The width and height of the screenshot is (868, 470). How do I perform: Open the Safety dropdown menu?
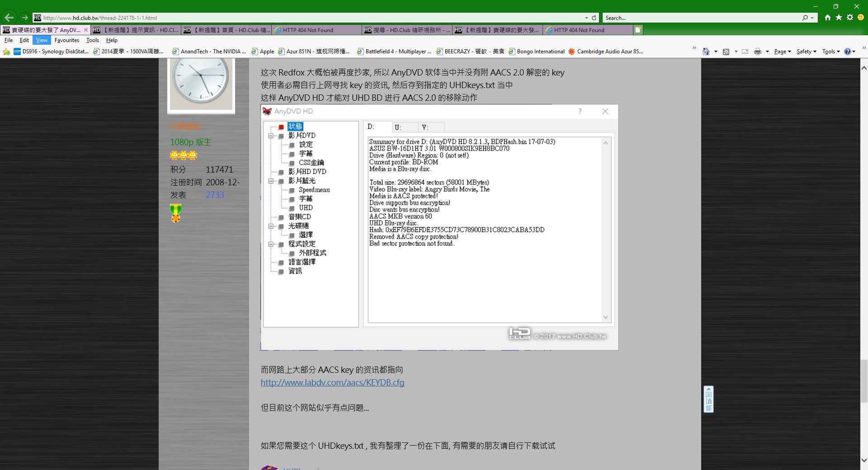pos(807,52)
